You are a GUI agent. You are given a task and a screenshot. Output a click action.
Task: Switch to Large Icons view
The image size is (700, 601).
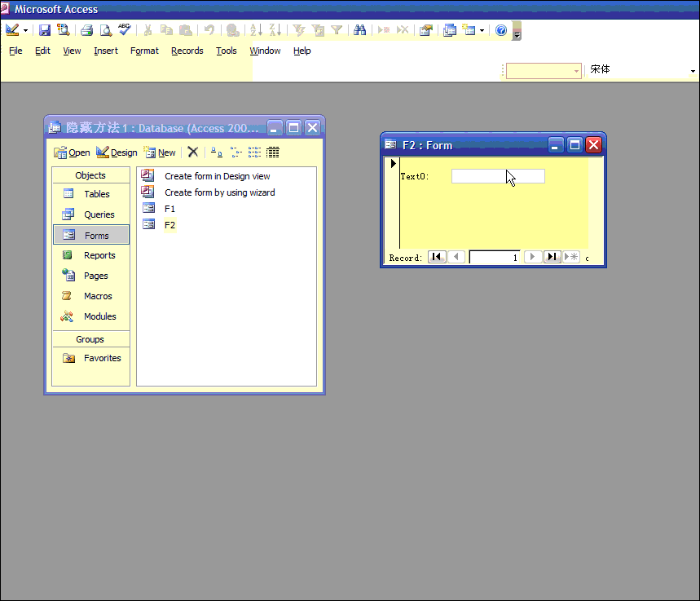217,152
